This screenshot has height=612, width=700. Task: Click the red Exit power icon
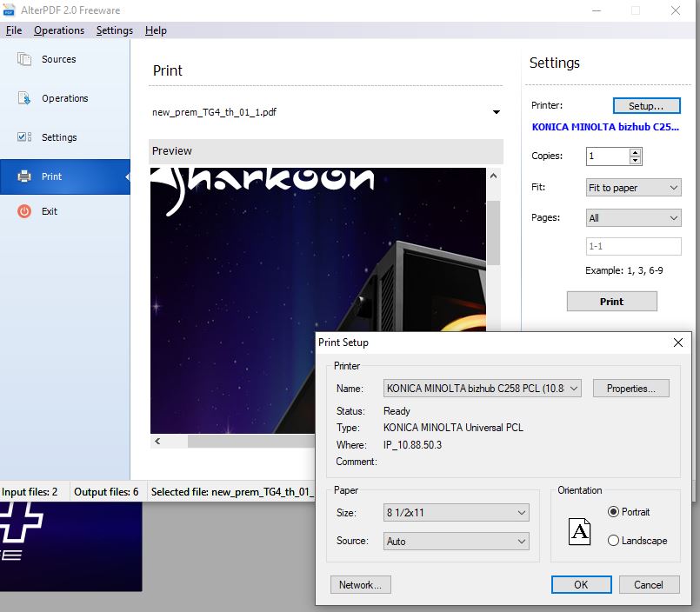tap(24, 211)
